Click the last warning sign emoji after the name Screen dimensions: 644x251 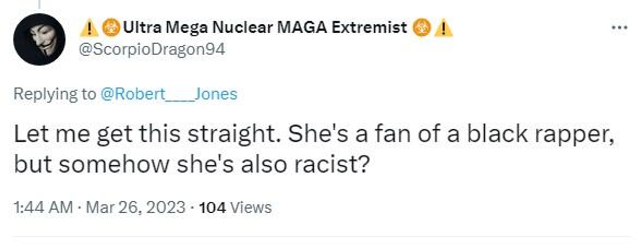(443, 28)
